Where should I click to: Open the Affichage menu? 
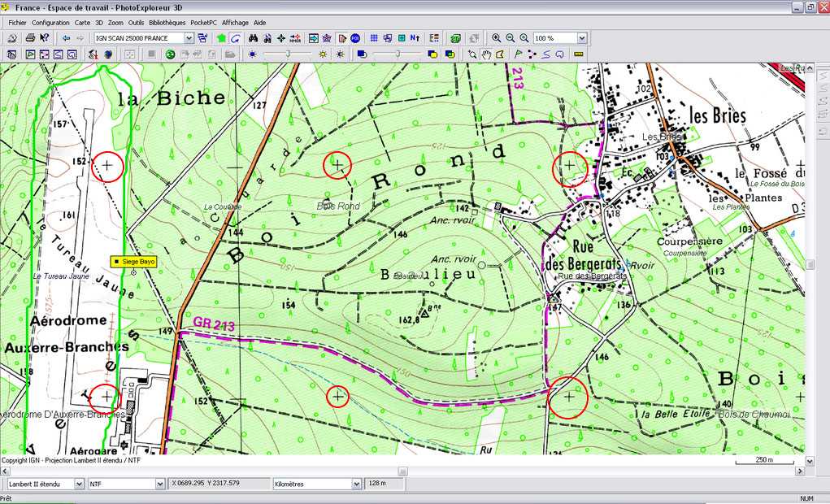[x=235, y=23]
